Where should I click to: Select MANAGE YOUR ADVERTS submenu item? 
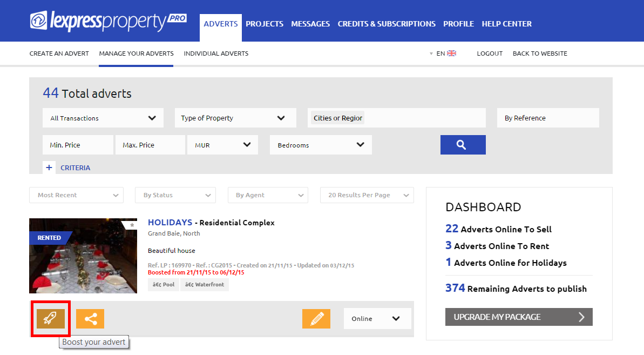coord(137,53)
